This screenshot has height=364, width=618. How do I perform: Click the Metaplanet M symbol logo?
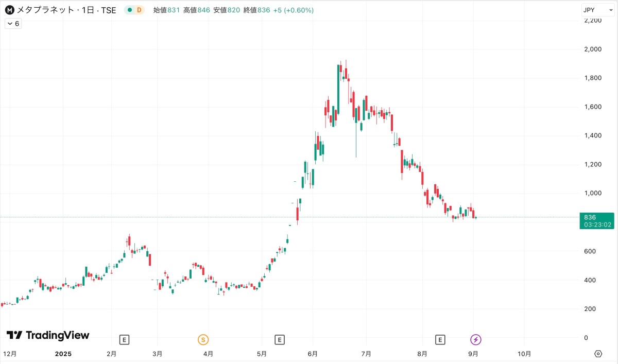[9, 10]
